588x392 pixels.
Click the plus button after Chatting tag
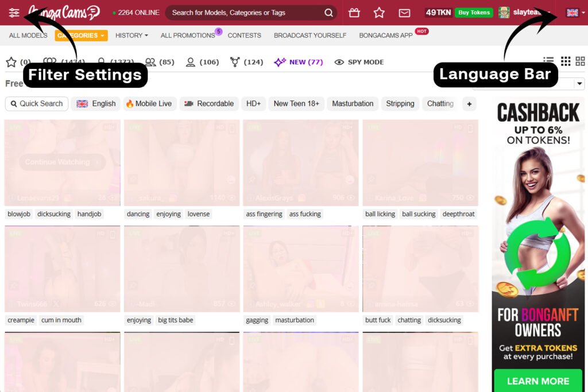point(469,104)
